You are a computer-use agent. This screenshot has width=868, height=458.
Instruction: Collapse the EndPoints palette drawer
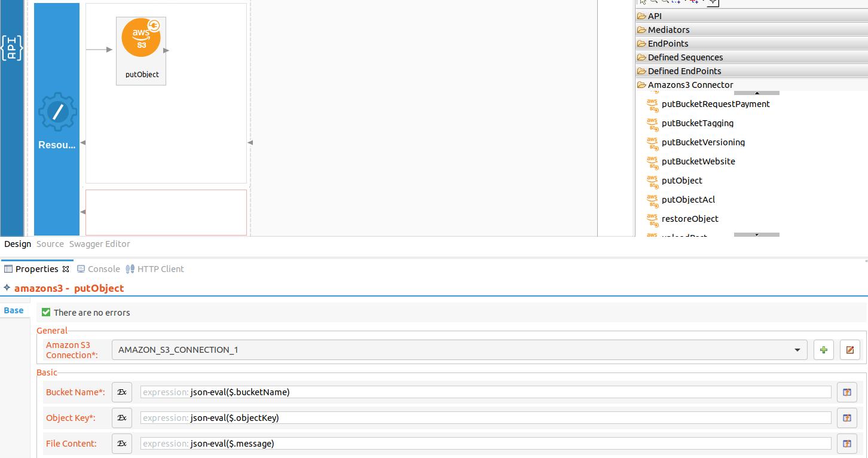click(751, 44)
